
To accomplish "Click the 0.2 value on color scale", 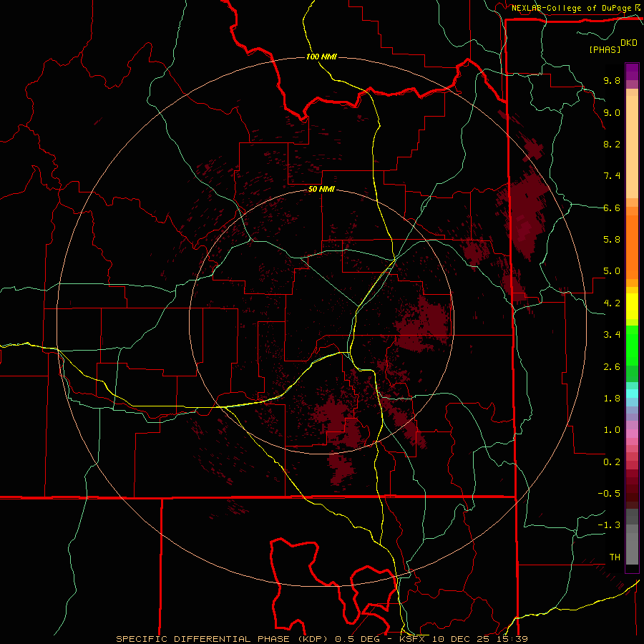I will [612, 462].
